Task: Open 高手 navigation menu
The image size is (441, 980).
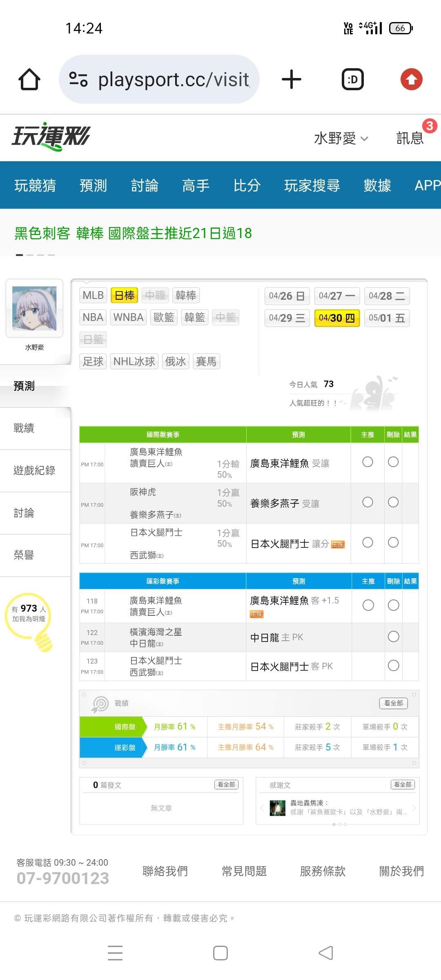Action: [x=196, y=185]
